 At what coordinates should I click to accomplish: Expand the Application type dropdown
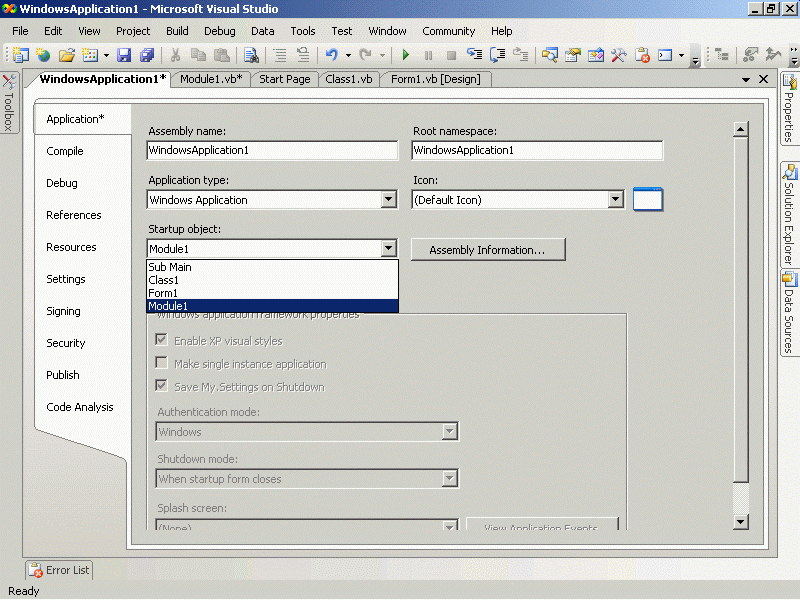point(389,200)
